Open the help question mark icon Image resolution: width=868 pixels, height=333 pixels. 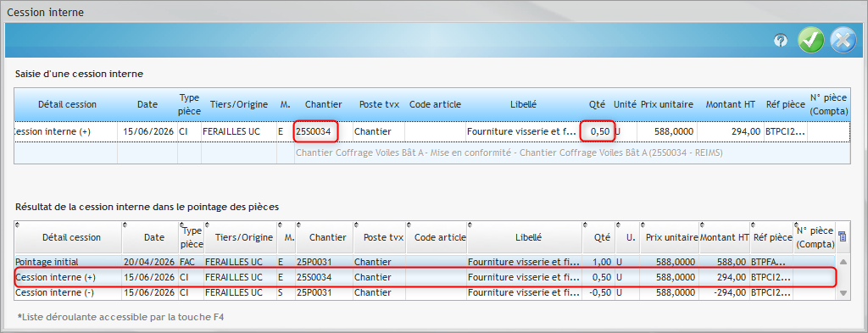[x=781, y=41]
